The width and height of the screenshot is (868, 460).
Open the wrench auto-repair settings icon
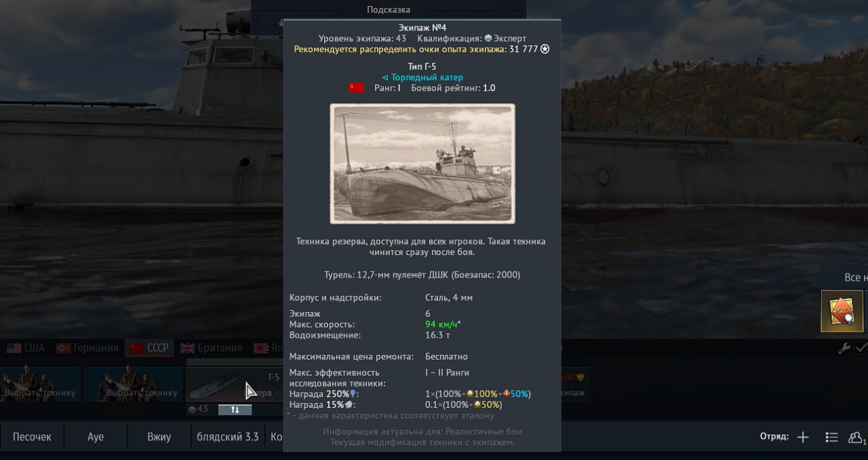pos(844,348)
